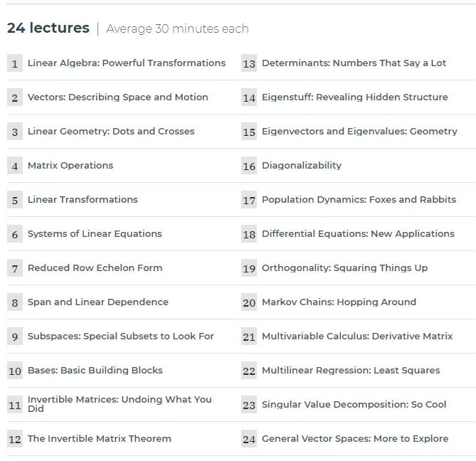Click the number 24 lecture badge
Screen dimensions: 476x461
(249, 439)
